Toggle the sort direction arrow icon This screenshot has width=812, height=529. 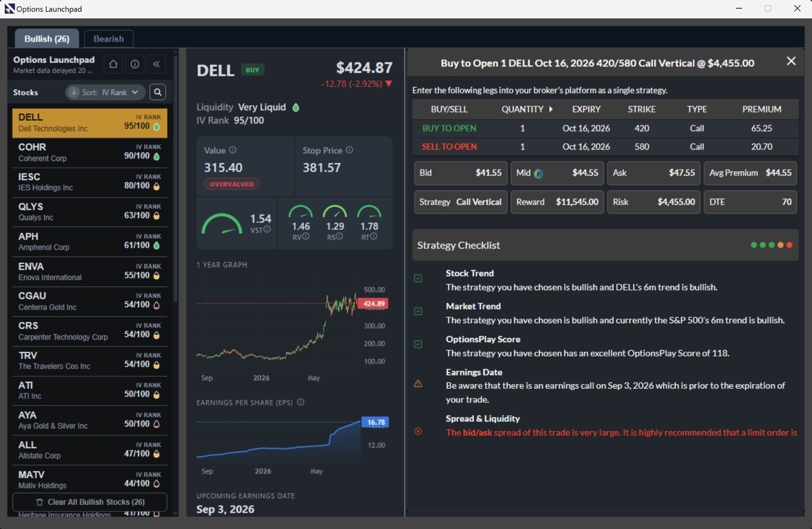click(x=73, y=92)
